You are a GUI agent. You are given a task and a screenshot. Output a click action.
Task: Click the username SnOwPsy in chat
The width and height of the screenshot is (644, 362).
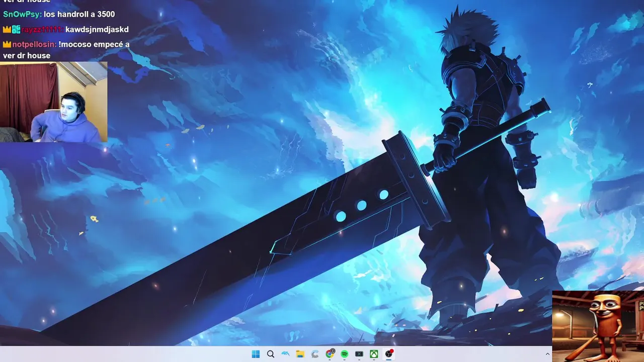tap(22, 15)
